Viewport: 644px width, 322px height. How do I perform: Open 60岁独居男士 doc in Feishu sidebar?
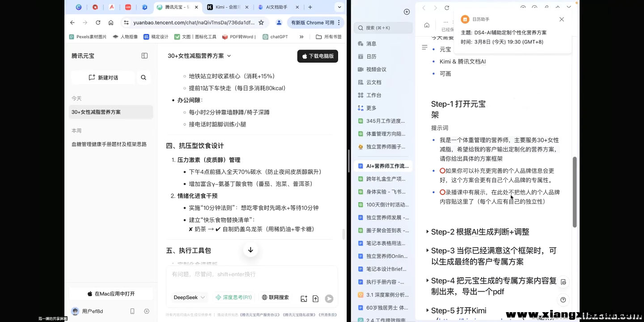[383, 308]
